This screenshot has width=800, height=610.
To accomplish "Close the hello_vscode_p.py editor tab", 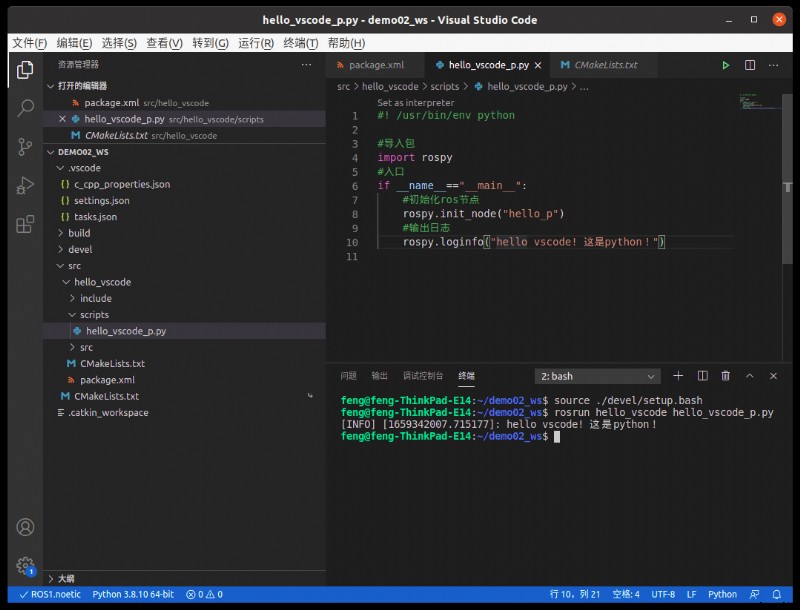I will pyautogui.click(x=538, y=65).
